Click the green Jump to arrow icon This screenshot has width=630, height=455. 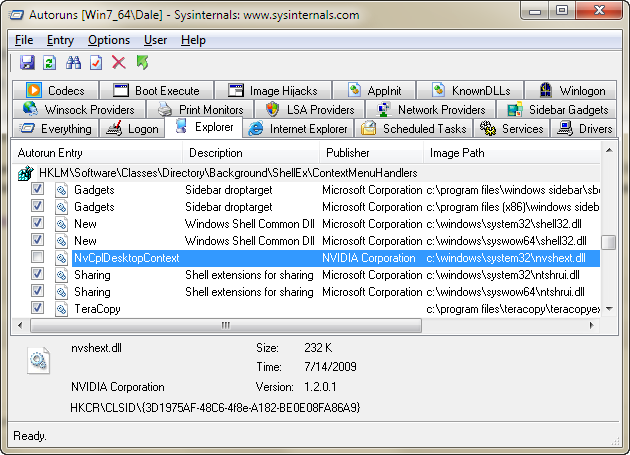142,63
